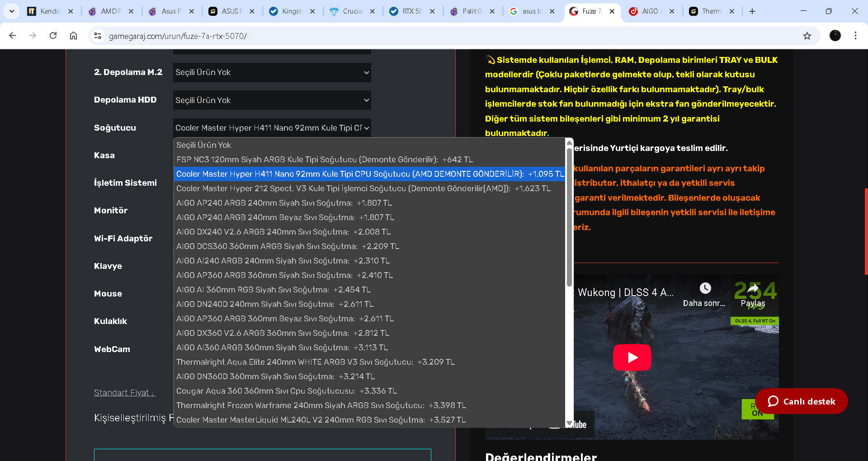Select AIGO AP240 ARGB 240mm Siyah
Screen dimensions: 868x461
coord(369,203)
